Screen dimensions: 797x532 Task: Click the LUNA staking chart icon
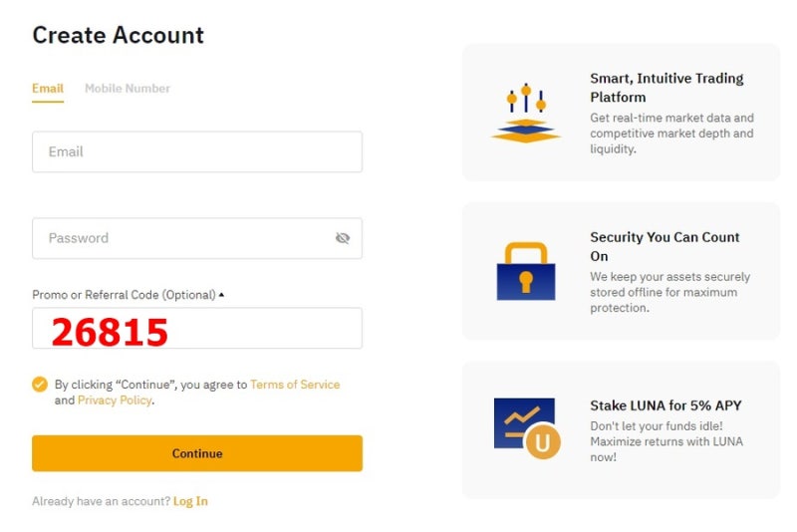click(x=527, y=428)
